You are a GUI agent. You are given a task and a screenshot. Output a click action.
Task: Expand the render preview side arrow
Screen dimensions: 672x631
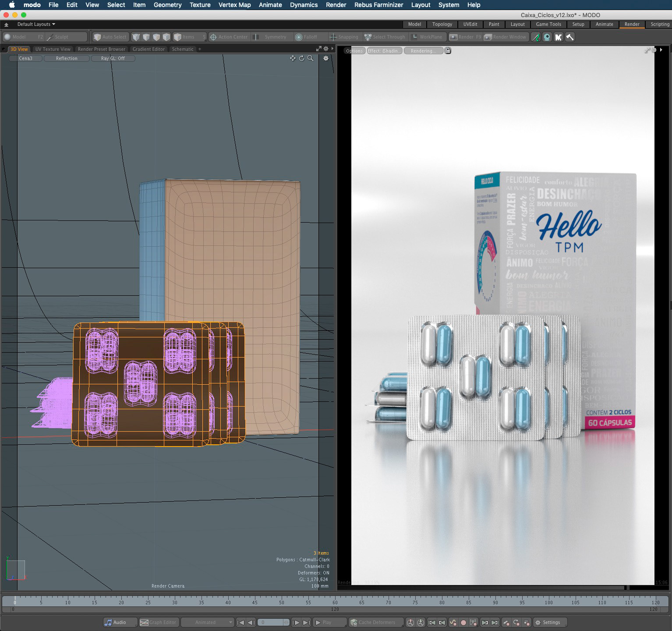(x=661, y=50)
